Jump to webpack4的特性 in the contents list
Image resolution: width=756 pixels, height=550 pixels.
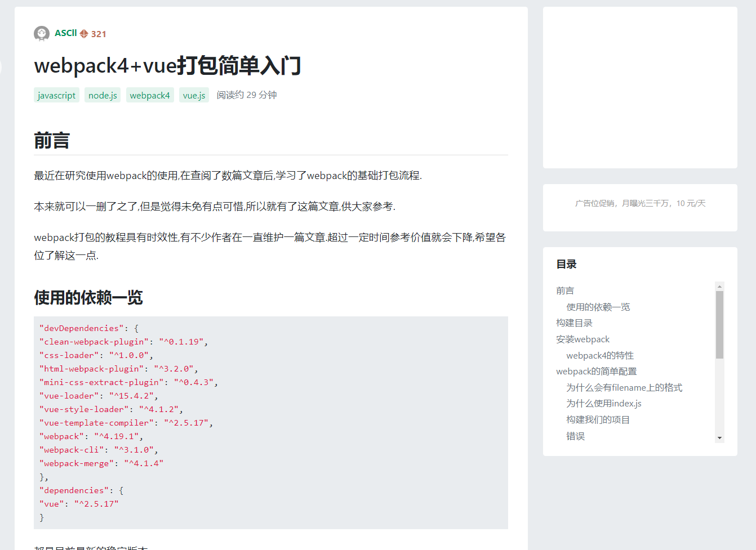point(600,356)
